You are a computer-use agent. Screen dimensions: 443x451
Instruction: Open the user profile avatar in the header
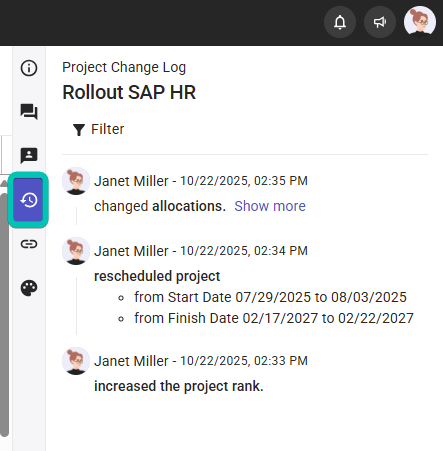click(420, 22)
